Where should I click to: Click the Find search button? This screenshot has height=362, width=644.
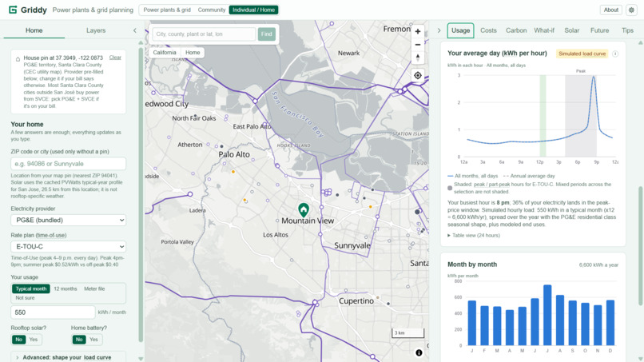pyautogui.click(x=267, y=34)
